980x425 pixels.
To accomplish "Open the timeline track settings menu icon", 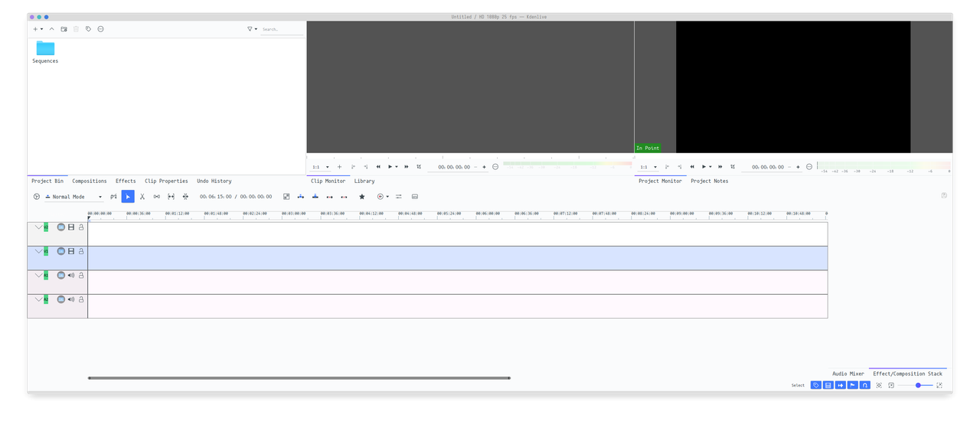I will click(36, 197).
